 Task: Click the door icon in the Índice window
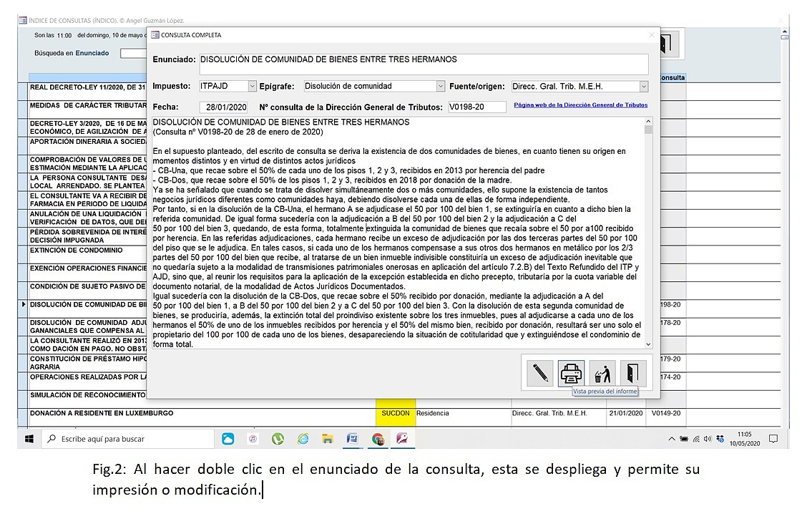(668, 44)
